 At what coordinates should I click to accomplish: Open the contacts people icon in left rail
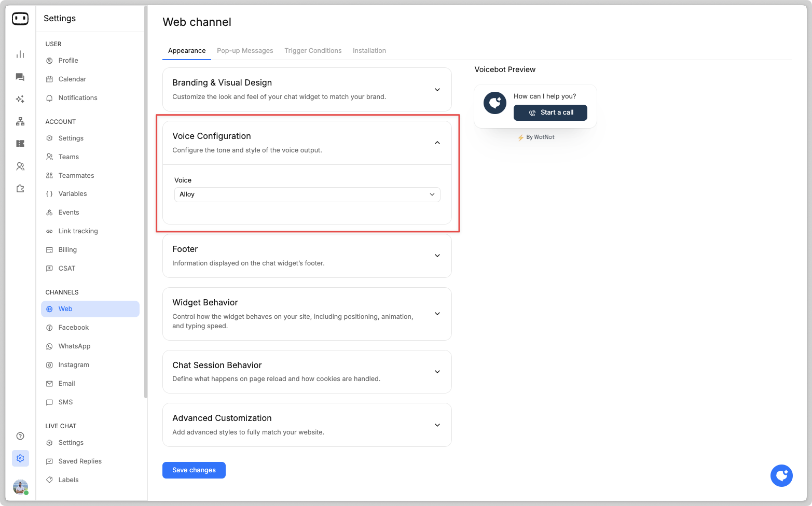(20, 166)
